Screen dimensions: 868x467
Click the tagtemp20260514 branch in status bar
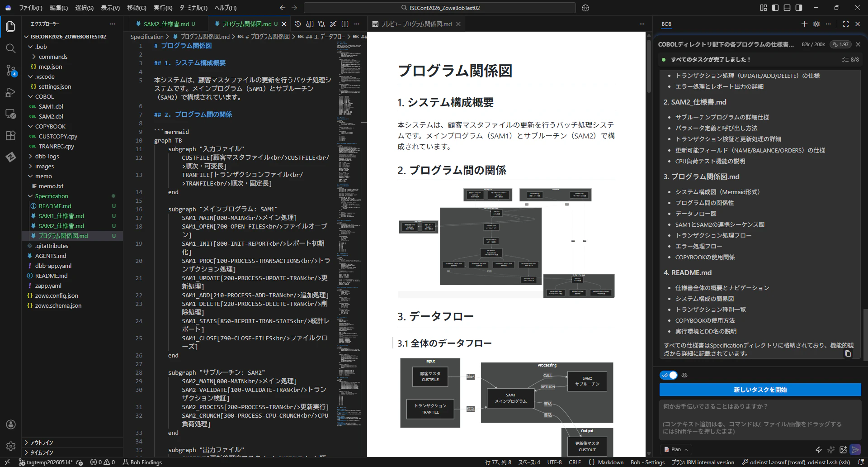coord(45,462)
